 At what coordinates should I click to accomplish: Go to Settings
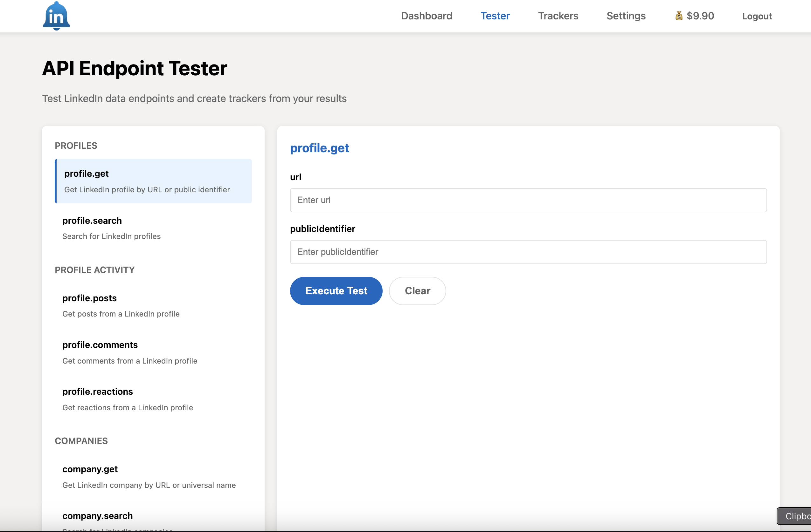[626, 16]
